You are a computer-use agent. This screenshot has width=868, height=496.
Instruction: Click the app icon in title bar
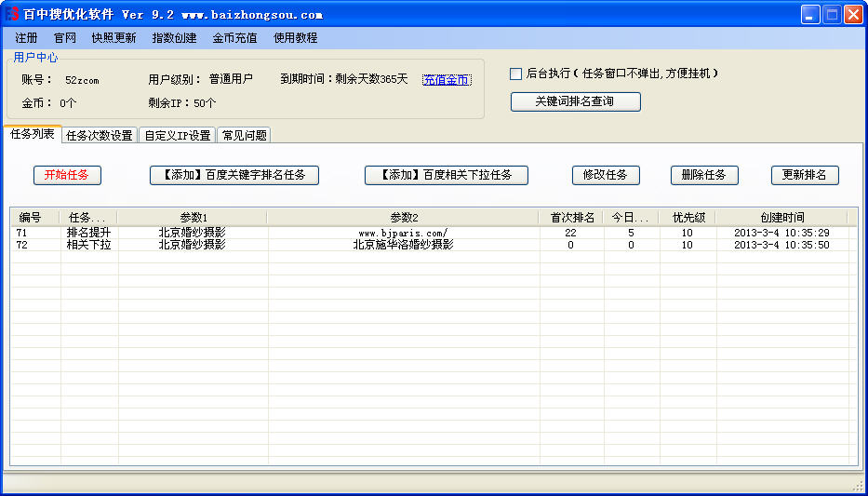[11, 14]
